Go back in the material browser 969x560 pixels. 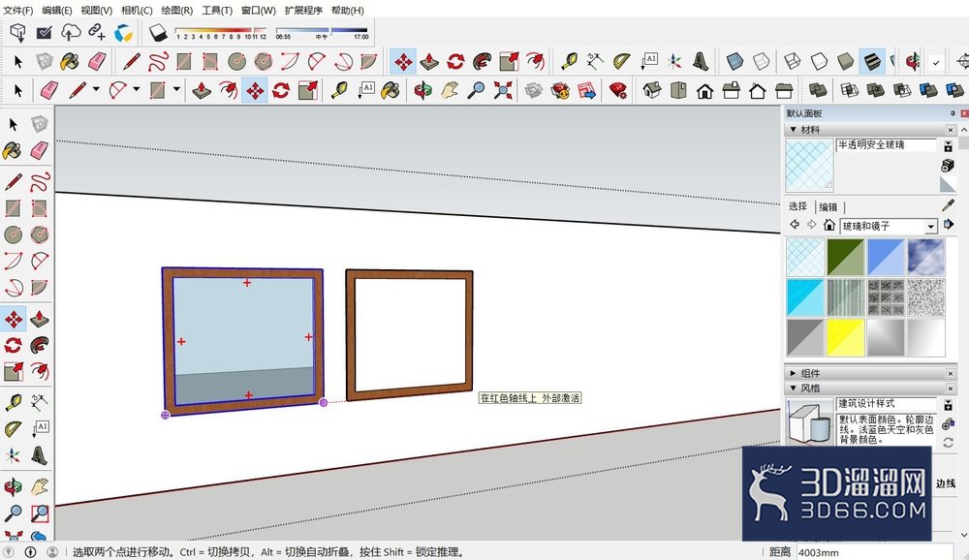(x=795, y=225)
